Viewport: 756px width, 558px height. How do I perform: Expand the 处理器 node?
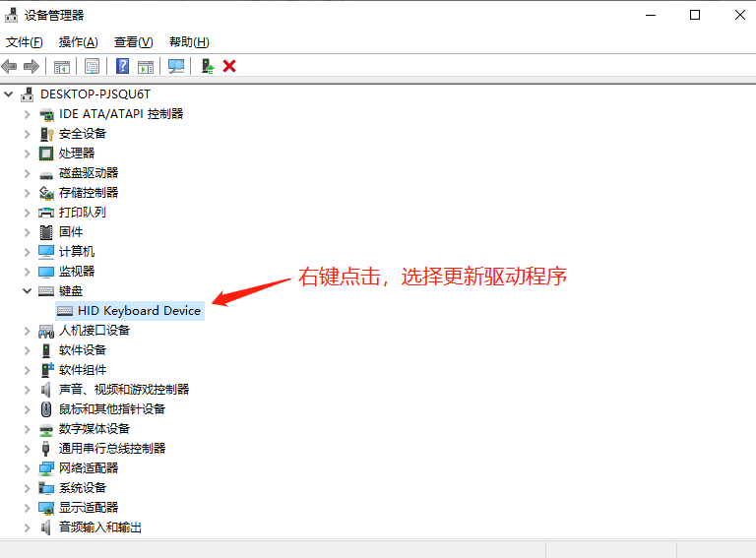(28, 154)
